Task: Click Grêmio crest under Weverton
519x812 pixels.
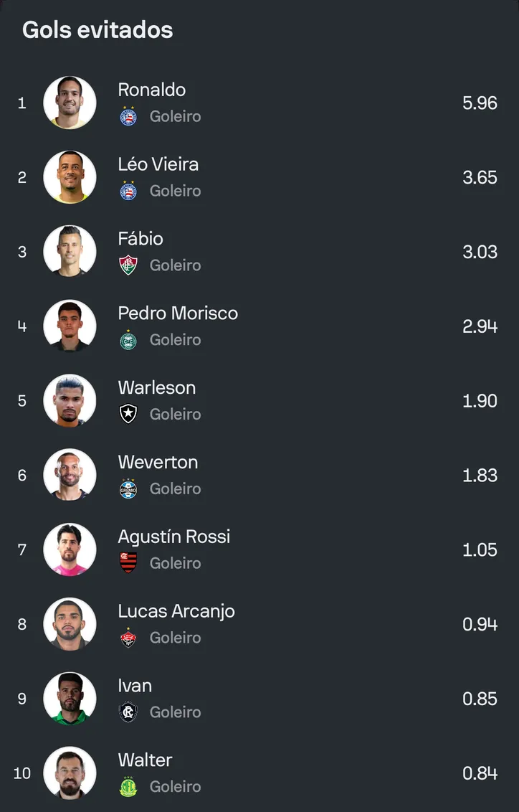Action: click(128, 488)
